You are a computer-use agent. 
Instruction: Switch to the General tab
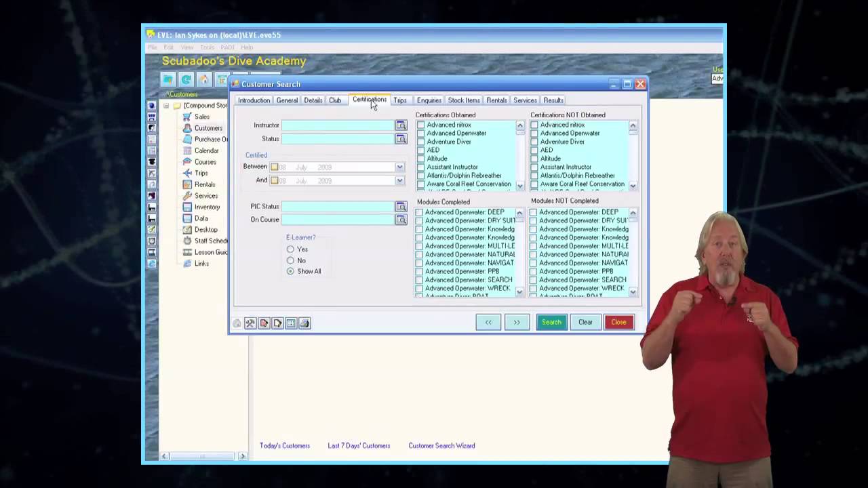point(287,100)
